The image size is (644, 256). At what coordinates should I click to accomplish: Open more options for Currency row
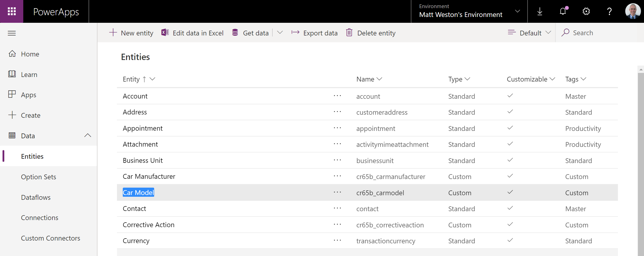(x=337, y=240)
